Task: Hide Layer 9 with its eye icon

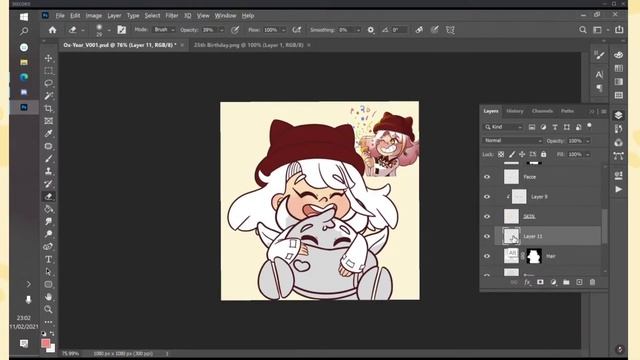Action: [487, 197]
